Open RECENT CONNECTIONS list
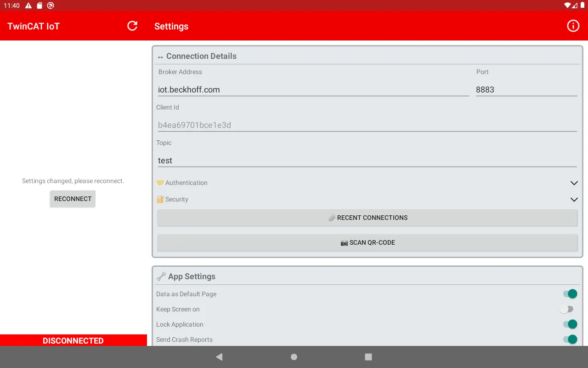 tap(367, 218)
